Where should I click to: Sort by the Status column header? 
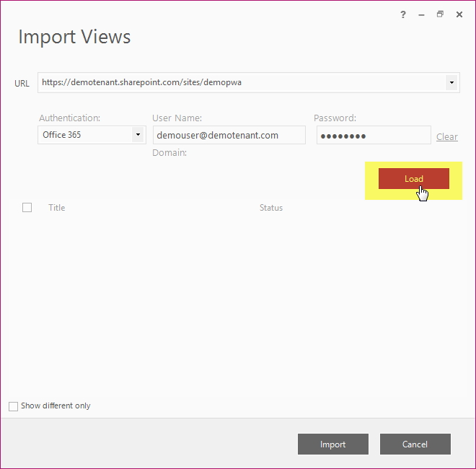coord(271,208)
